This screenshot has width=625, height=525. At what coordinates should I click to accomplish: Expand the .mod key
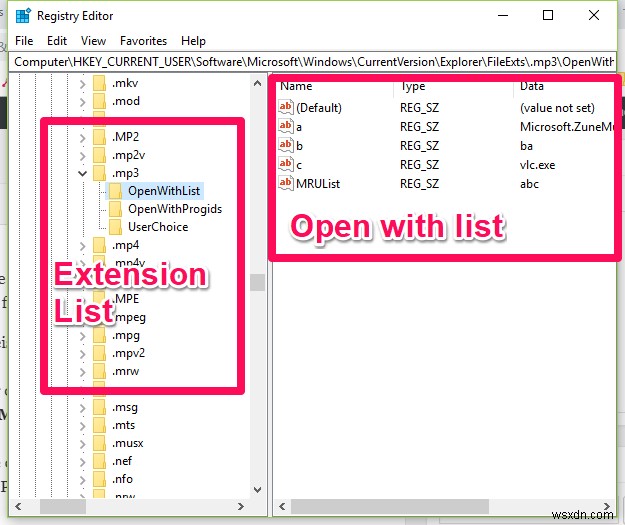83,102
